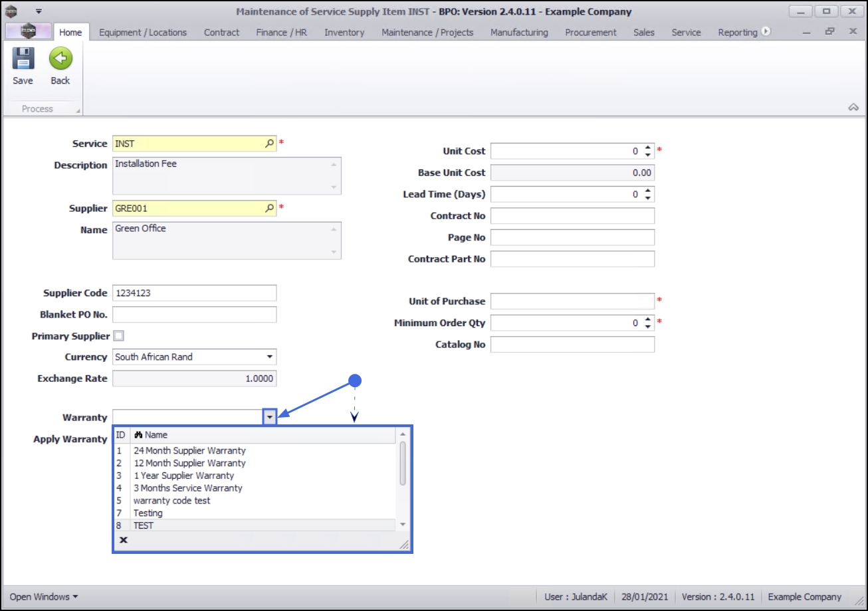The height and width of the screenshot is (611, 868).
Task: Select the Sales ribbon tab
Action: click(x=644, y=32)
